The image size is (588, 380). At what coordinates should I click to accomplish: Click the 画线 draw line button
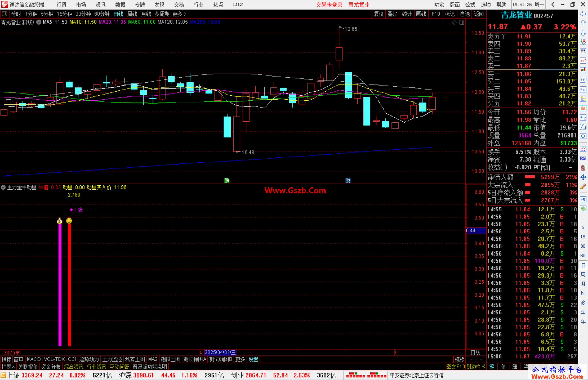pos(421,14)
